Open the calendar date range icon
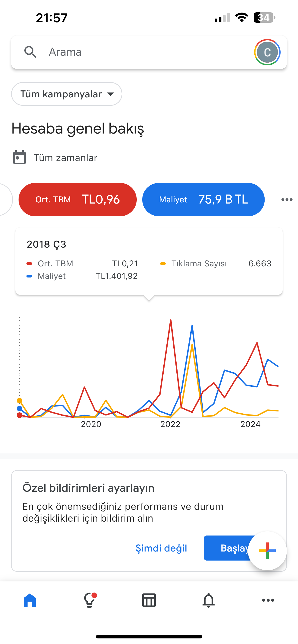 [19, 157]
